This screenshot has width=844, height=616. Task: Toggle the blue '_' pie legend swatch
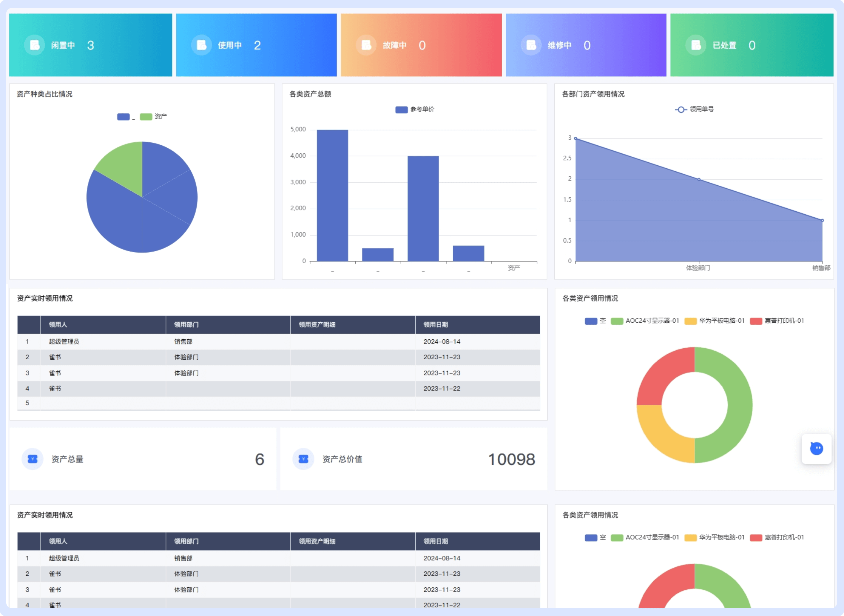click(124, 117)
